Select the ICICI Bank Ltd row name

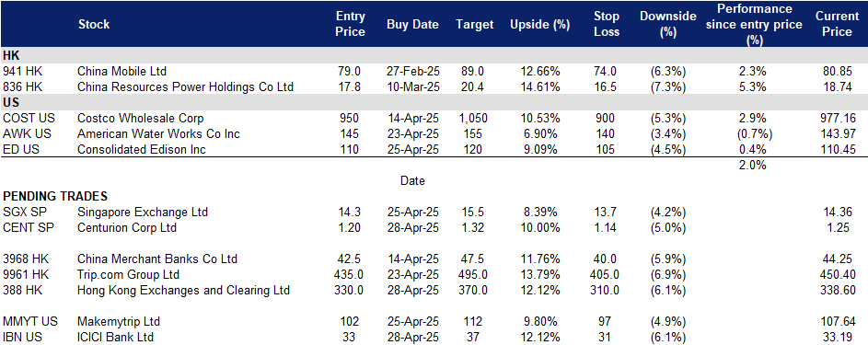coord(115,338)
